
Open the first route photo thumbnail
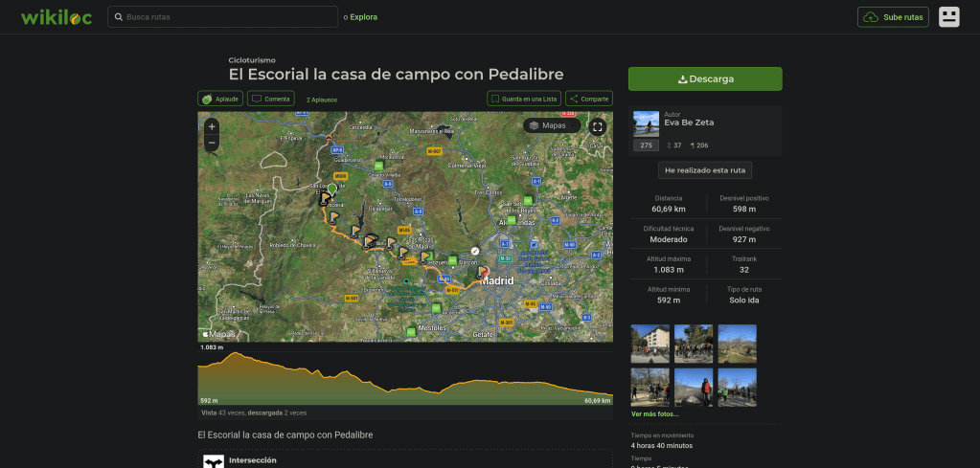[650, 344]
